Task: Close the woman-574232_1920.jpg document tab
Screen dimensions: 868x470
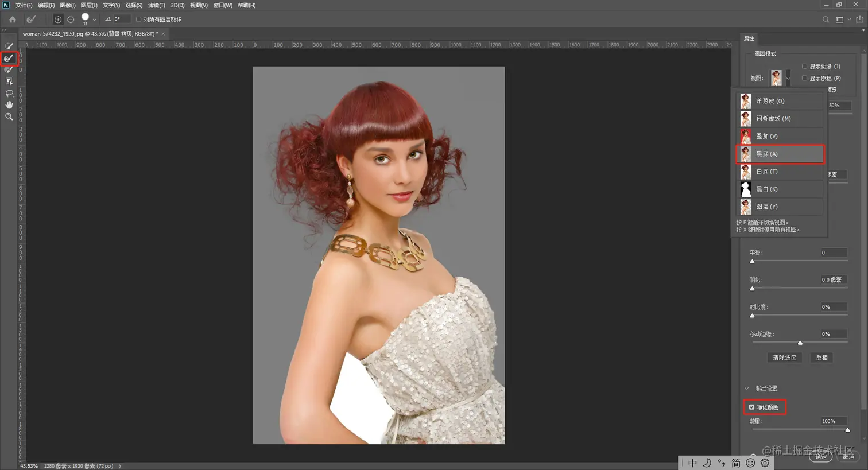Action: tap(163, 34)
